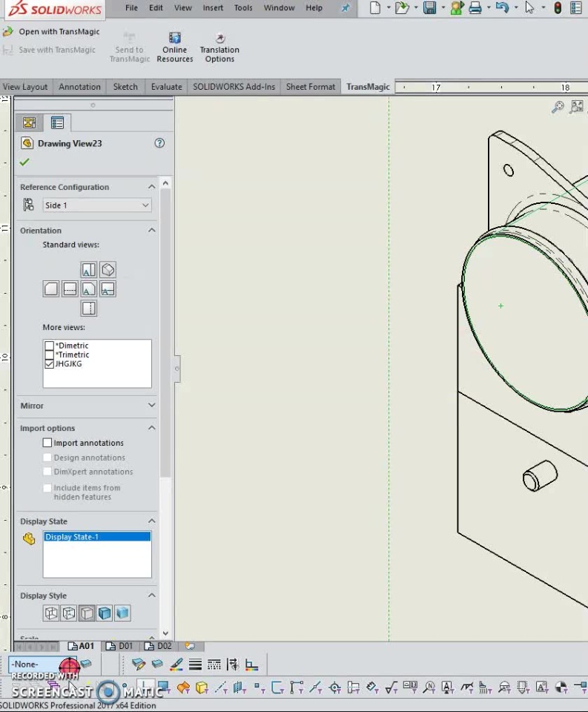Click the Hide/Show Edges icon

pos(233,665)
